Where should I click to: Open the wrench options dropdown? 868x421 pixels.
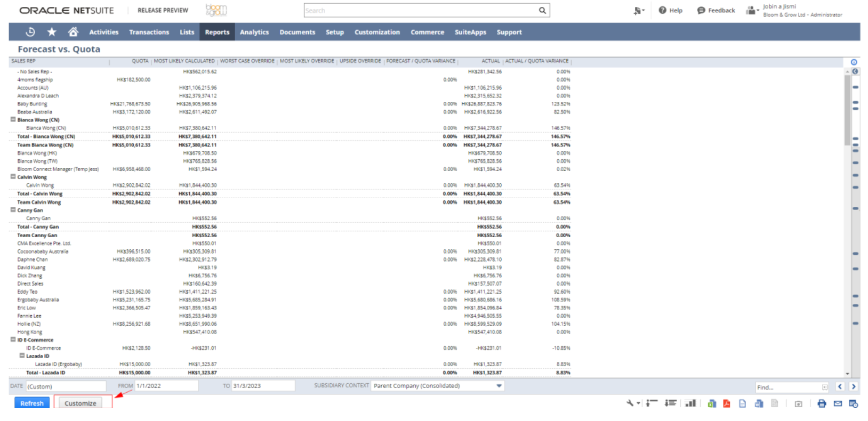coord(633,403)
